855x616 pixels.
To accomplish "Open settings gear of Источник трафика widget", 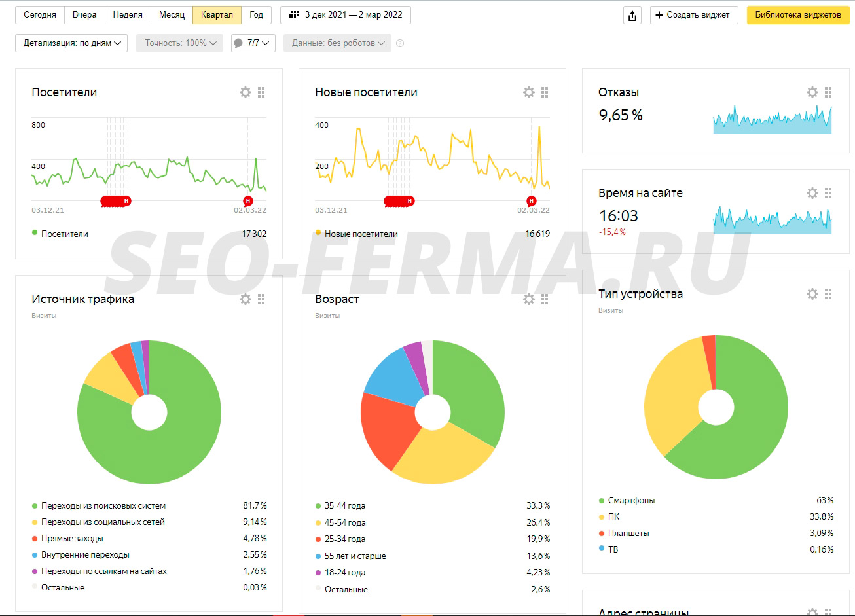I will [x=246, y=299].
